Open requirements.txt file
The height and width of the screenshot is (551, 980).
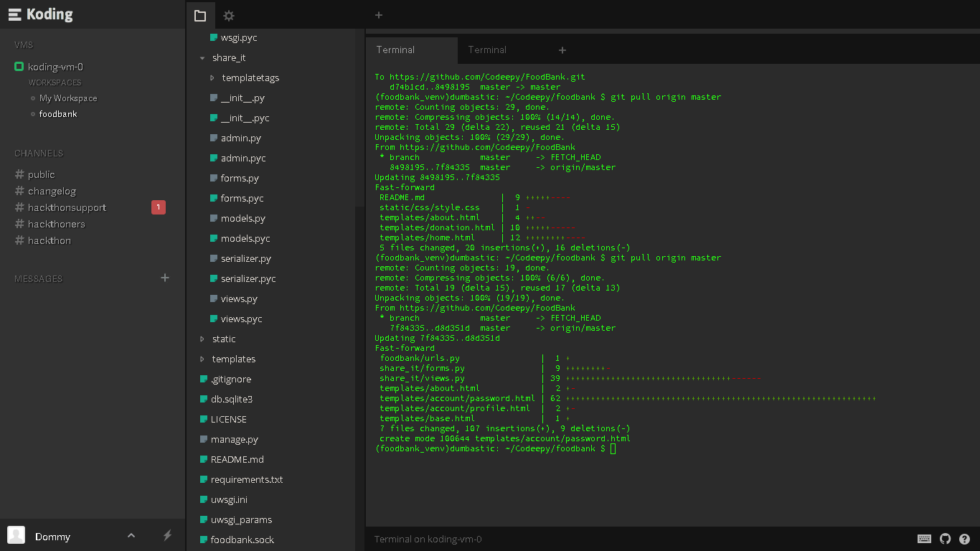tap(247, 479)
